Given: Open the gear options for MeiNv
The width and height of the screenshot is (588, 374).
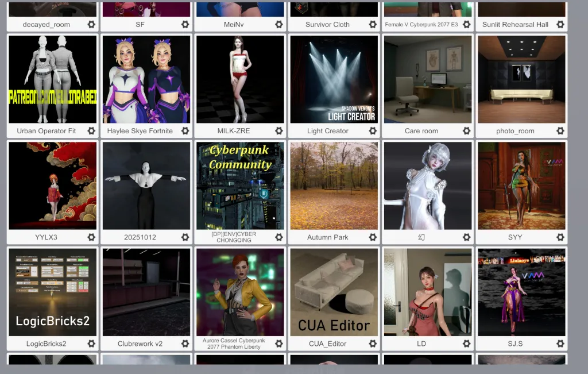Looking at the screenshot, I should click(279, 24).
